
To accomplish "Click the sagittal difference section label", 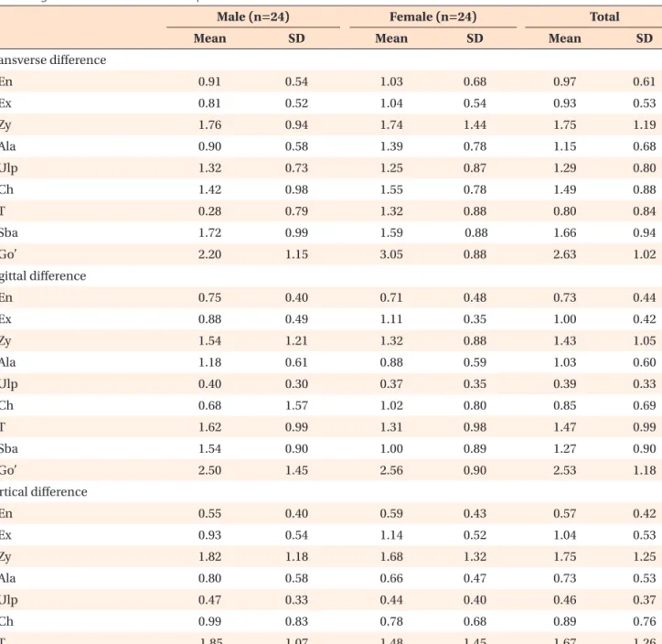I will [x=43, y=275].
